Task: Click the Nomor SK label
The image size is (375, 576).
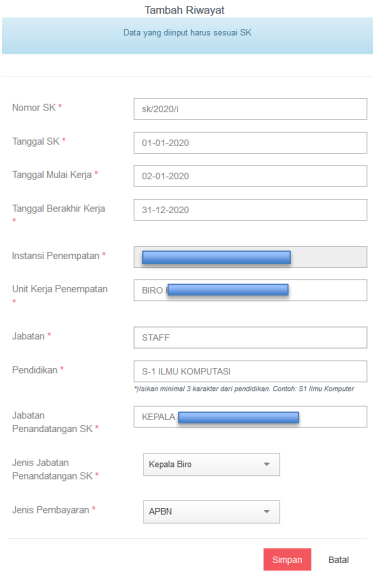Action: 34,108
